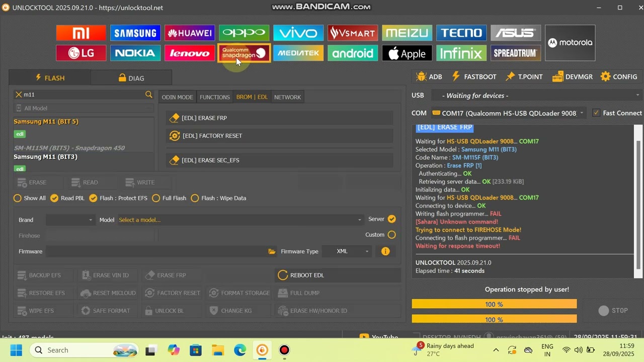Select the Show All radio option

(x=30, y=198)
